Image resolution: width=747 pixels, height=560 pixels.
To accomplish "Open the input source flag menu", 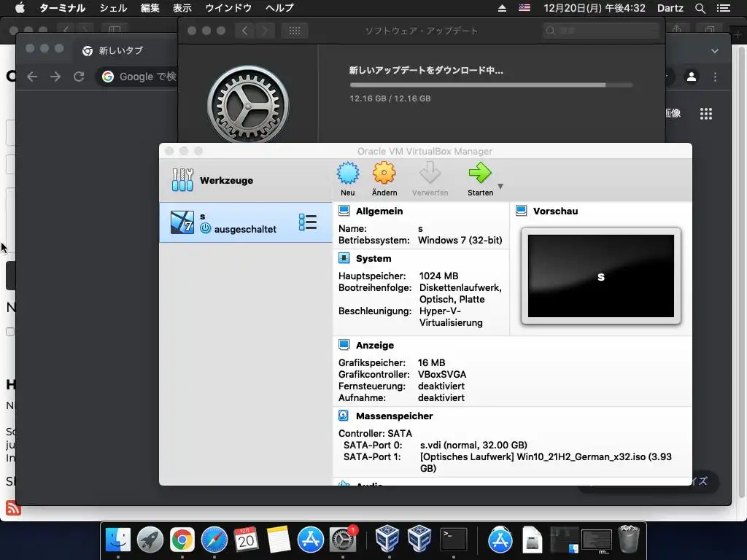I will [525, 8].
